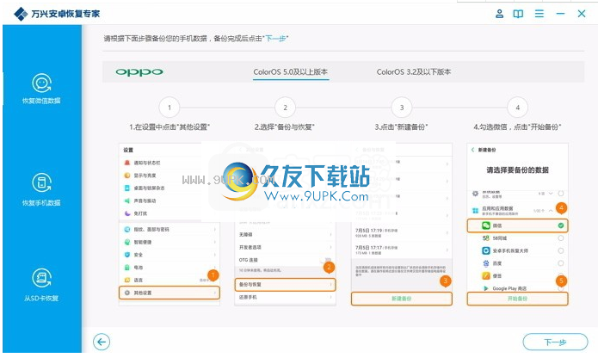598x364 pixels.
Task: Collapse the 应用和应用数据 section chevron
Action: coord(551,211)
